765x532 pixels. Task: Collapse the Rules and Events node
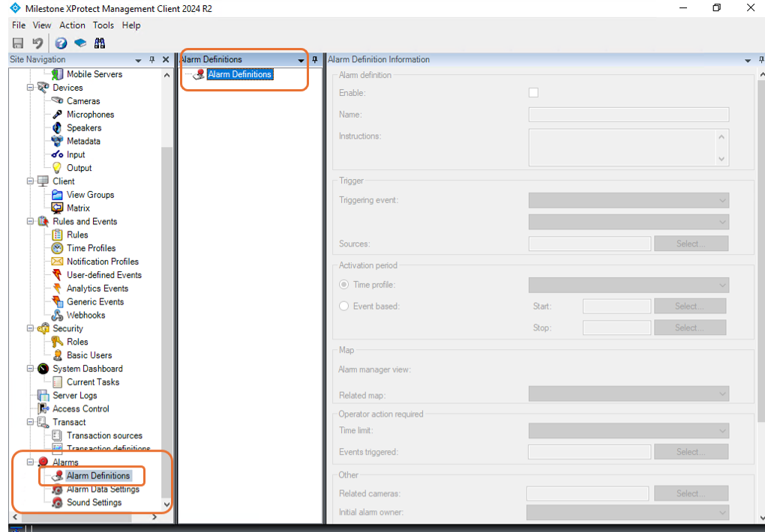pos(30,221)
